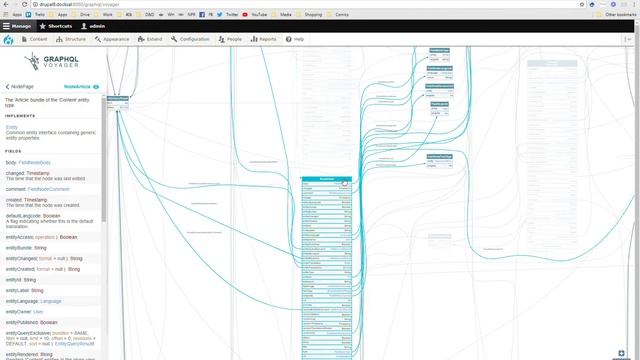Open the User type link in entityOwner
The height and width of the screenshot is (360, 640).
(x=38, y=312)
